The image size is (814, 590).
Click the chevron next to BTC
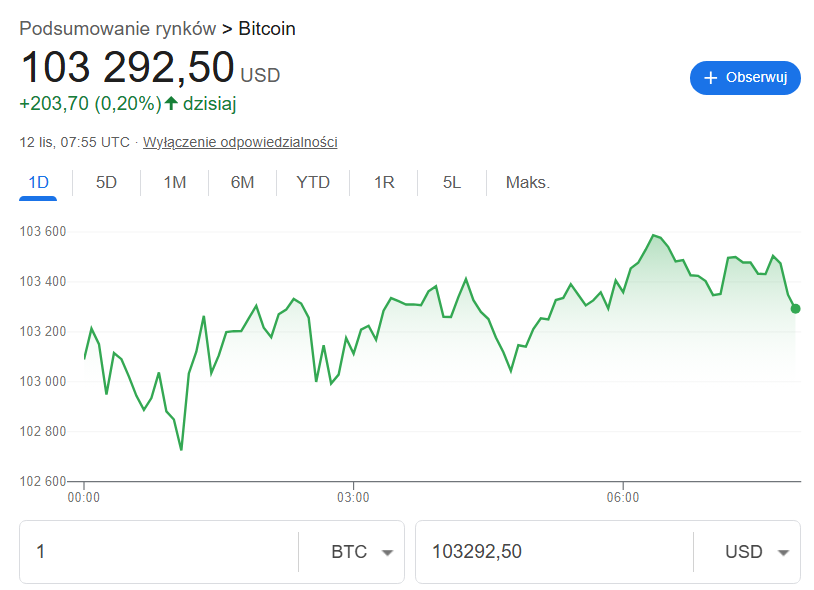tap(389, 551)
